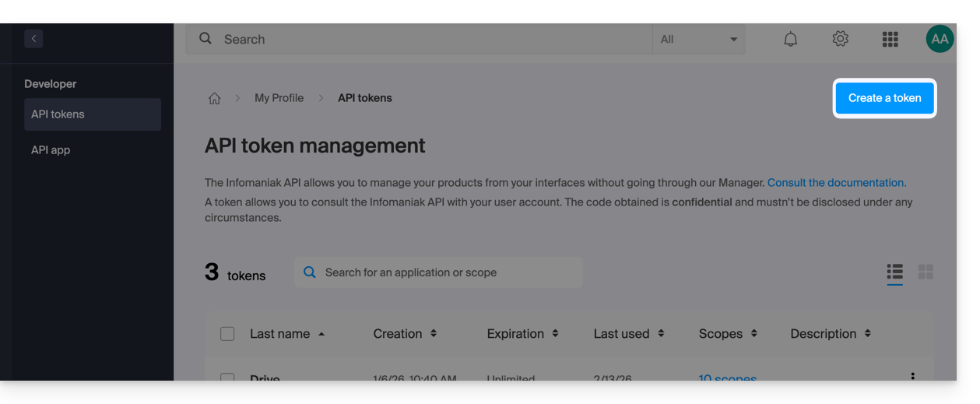Open API app in the sidebar
Screen dimensions: 980x404
pyautogui.click(x=51, y=150)
